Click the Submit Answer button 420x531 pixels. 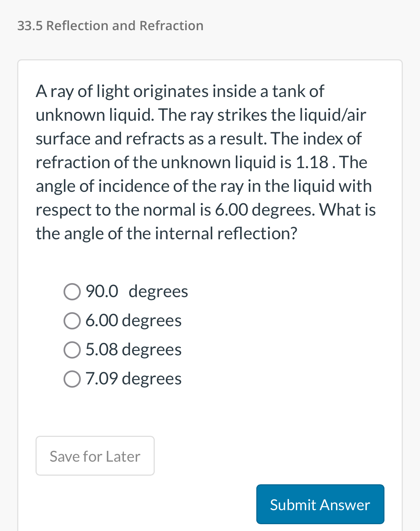tap(320, 504)
